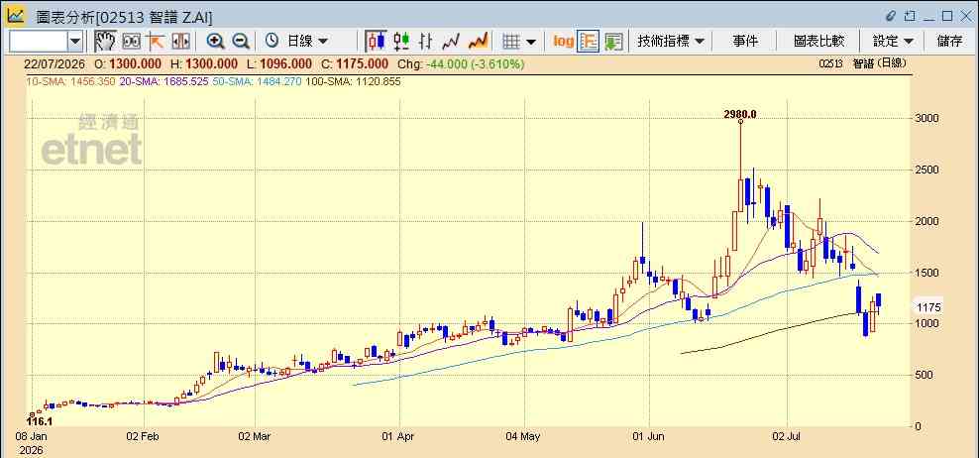Select the trend line drawing tool
This screenshot has width=980, height=458.
click(x=155, y=42)
